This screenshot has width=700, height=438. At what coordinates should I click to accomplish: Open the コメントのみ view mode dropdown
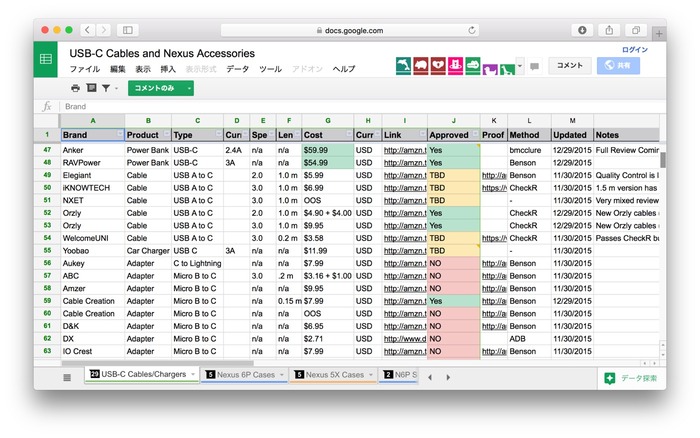[x=189, y=88]
